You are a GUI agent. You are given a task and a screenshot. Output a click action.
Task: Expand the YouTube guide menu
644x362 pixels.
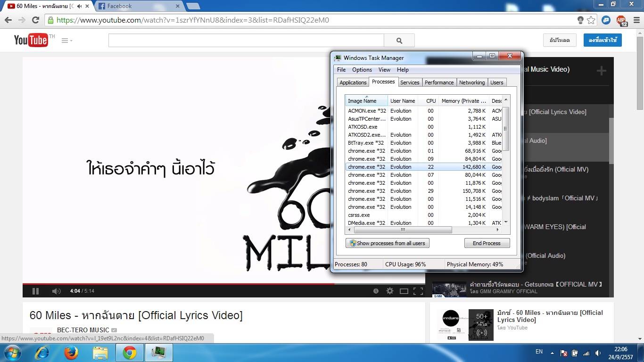pyautogui.click(x=67, y=41)
